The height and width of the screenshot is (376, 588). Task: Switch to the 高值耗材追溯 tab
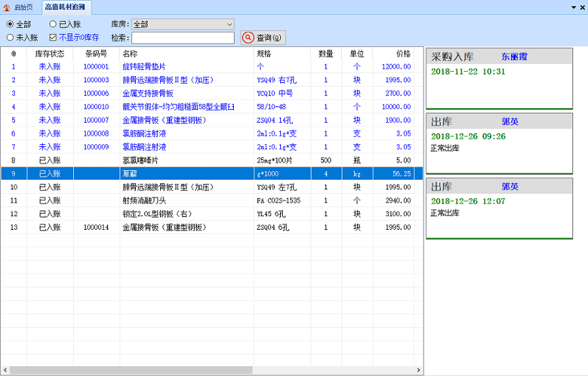coord(67,7)
